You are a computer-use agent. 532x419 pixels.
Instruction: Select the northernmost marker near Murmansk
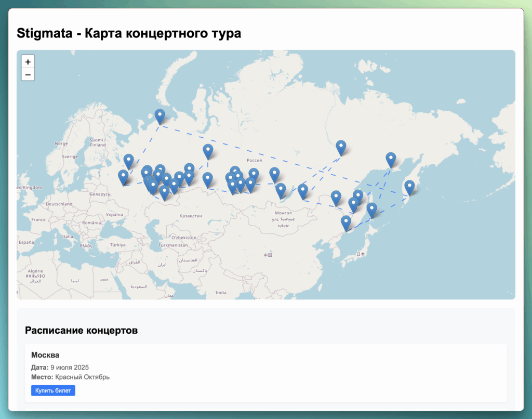coord(160,117)
